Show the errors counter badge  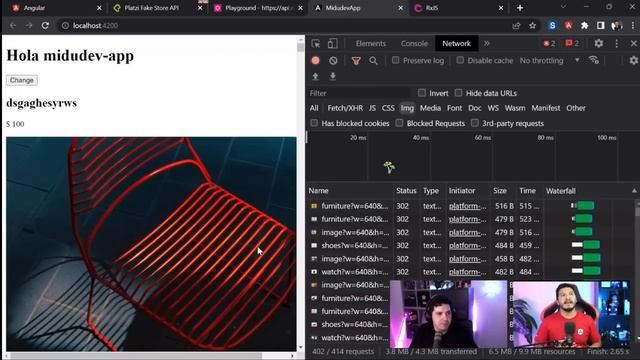click(549, 43)
